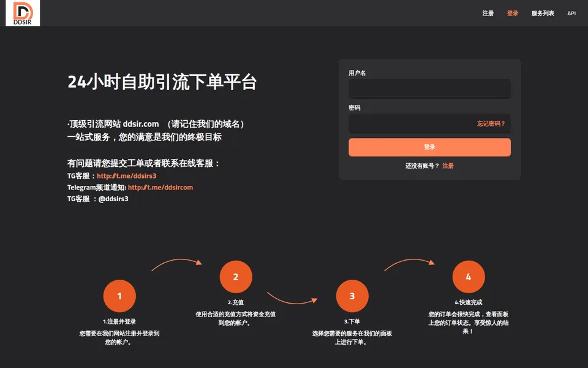Click the orange step 4 circle
This screenshot has width=588, height=368.
pyautogui.click(x=469, y=277)
